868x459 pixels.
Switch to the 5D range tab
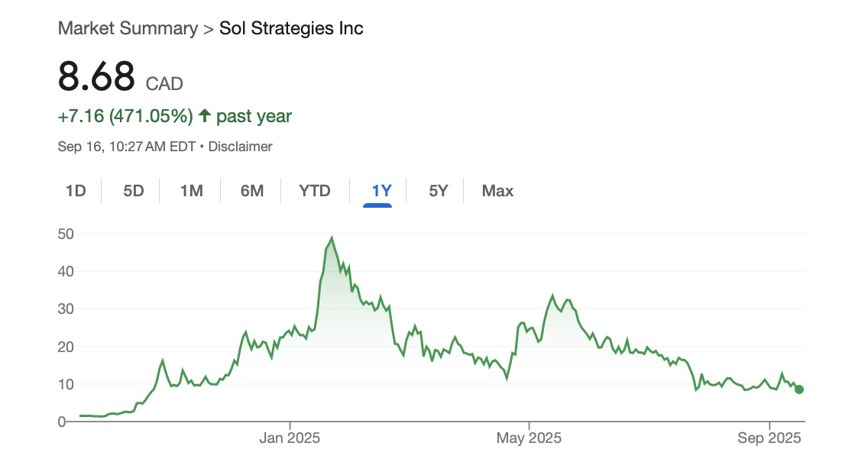point(134,191)
